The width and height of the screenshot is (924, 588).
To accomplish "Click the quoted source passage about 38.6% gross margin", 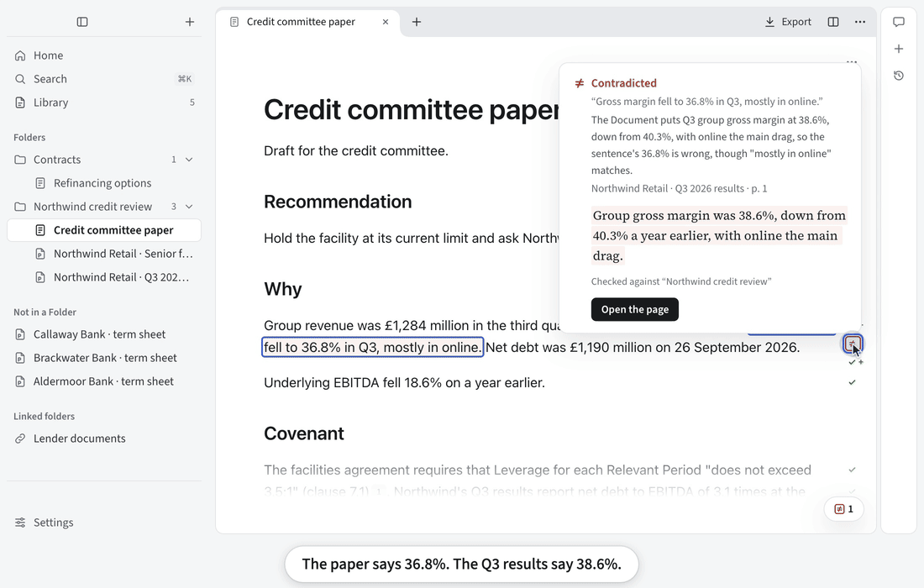I will tap(719, 236).
